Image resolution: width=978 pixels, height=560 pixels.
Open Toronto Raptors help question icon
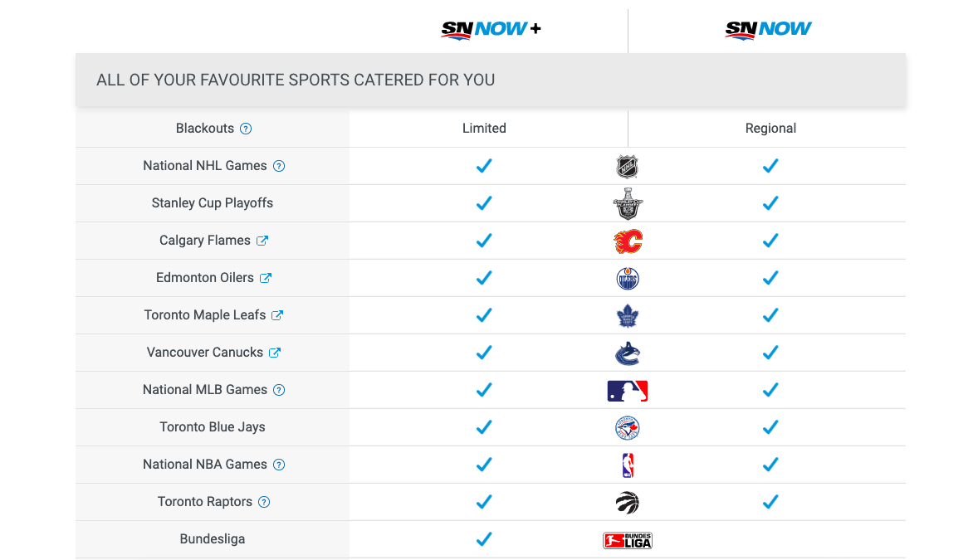264,503
